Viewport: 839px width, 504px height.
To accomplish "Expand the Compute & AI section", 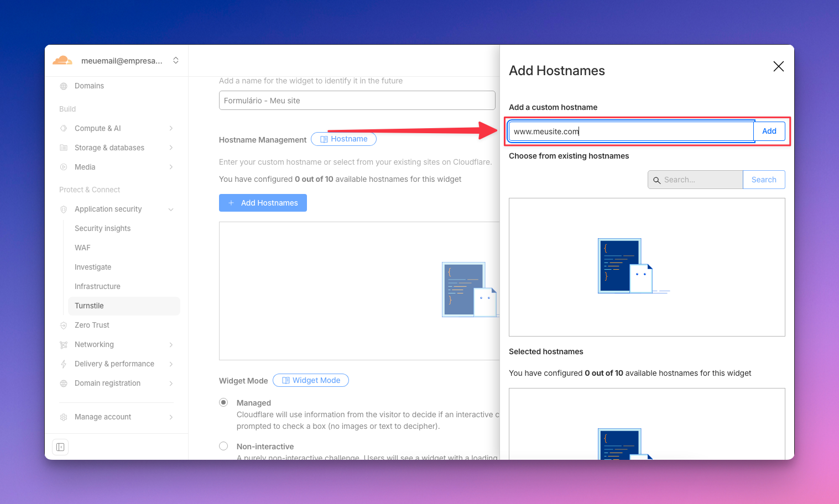I will pos(171,128).
